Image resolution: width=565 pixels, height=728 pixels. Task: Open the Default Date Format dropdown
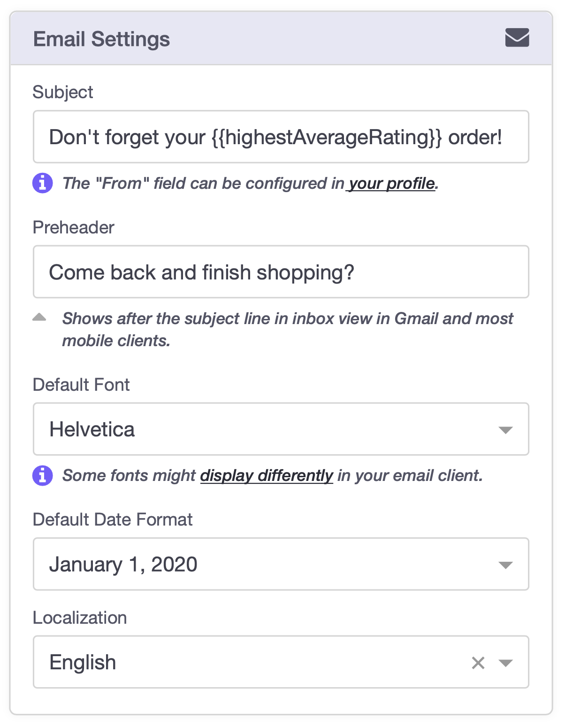pos(263,564)
